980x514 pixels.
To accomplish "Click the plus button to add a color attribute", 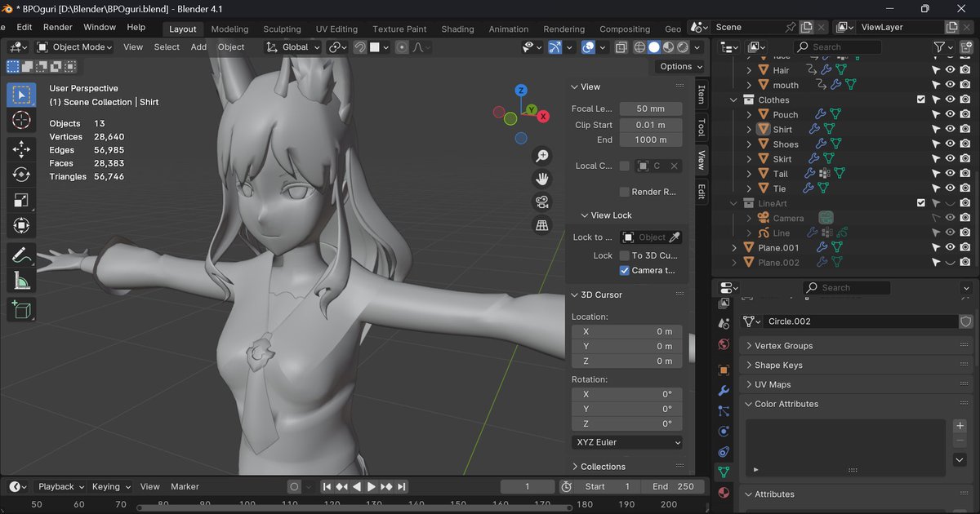I will coord(960,425).
